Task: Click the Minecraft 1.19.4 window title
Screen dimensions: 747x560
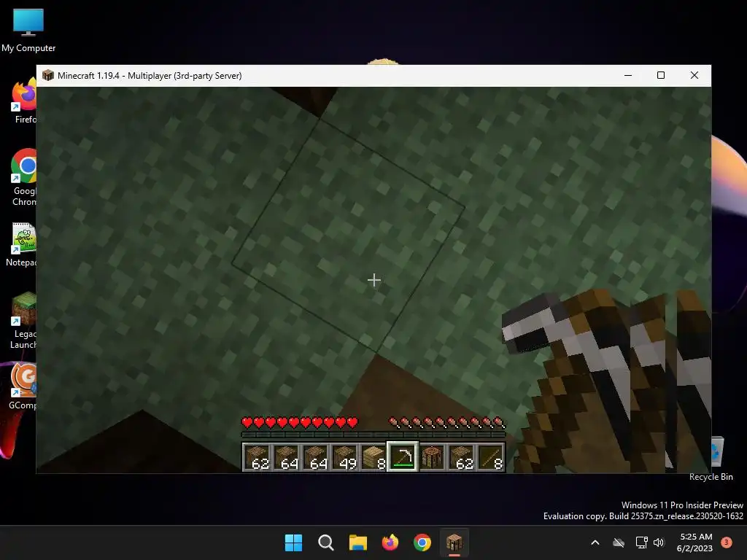Action: tap(150, 76)
